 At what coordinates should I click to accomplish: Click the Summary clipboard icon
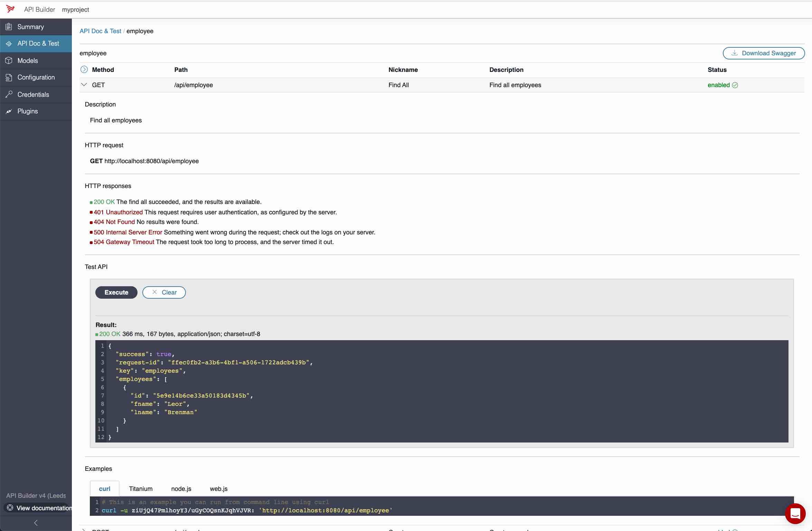pyautogui.click(x=9, y=27)
